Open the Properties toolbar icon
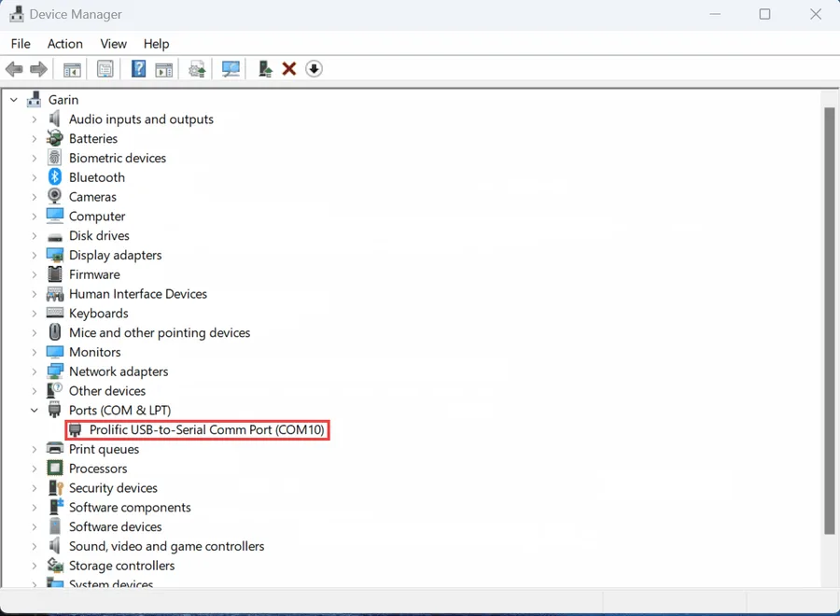Screen dimensions: 840x616 click(105, 69)
